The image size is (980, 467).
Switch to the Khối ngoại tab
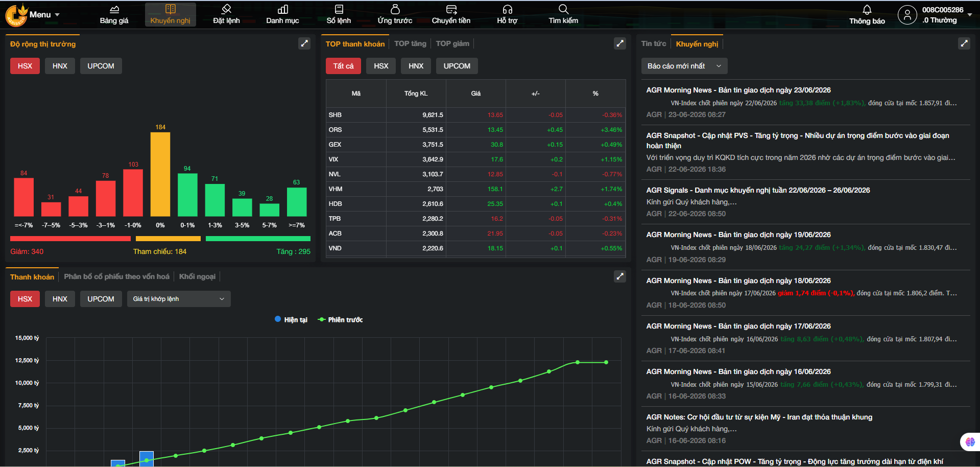click(197, 276)
